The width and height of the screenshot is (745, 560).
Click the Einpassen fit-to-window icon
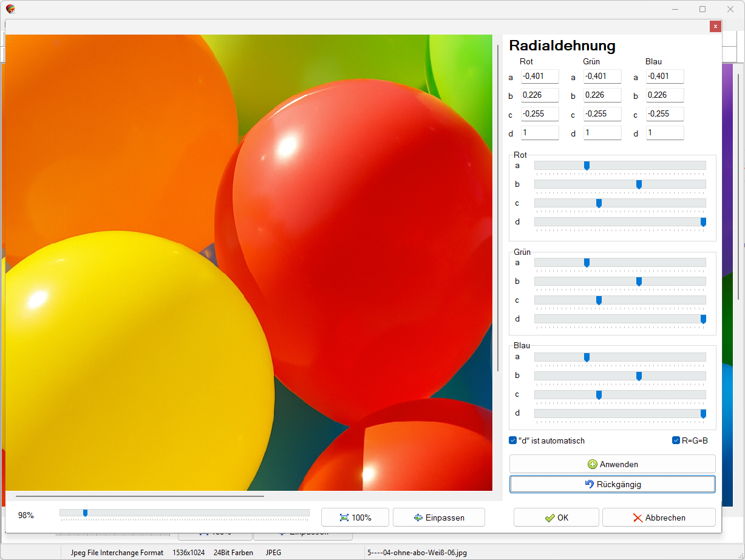(x=418, y=518)
